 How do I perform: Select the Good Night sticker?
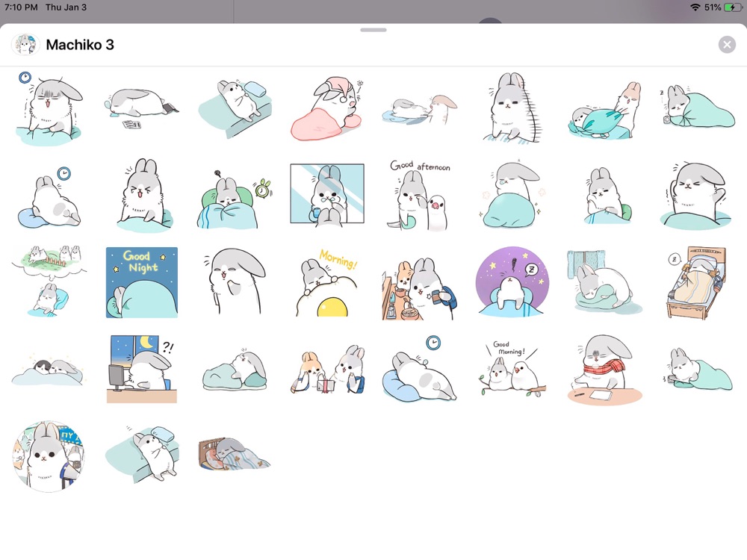(142, 282)
